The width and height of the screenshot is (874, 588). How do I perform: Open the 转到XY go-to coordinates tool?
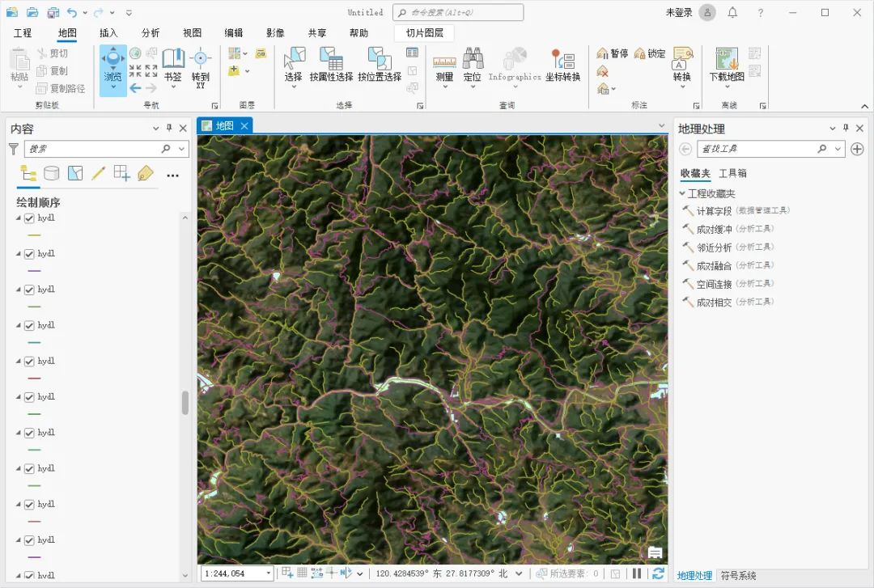(x=200, y=68)
